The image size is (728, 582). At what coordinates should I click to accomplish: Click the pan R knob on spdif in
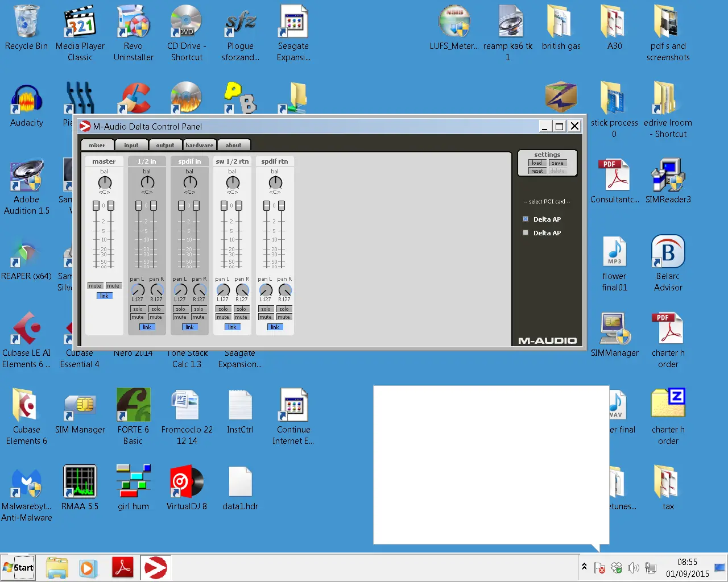pyautogui.click(x=200, y=290)
